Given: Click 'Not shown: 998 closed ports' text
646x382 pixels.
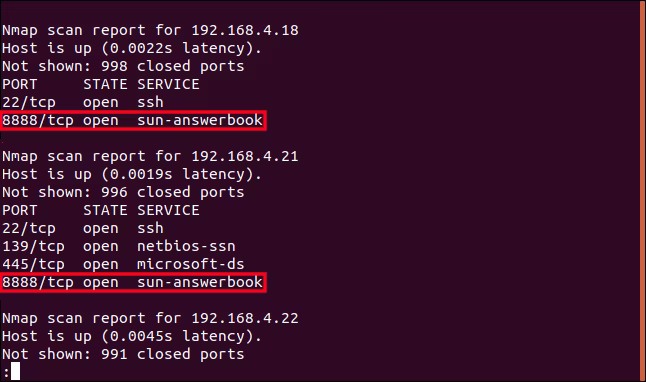Looking at the screenshot, I should tap(123, 66).
